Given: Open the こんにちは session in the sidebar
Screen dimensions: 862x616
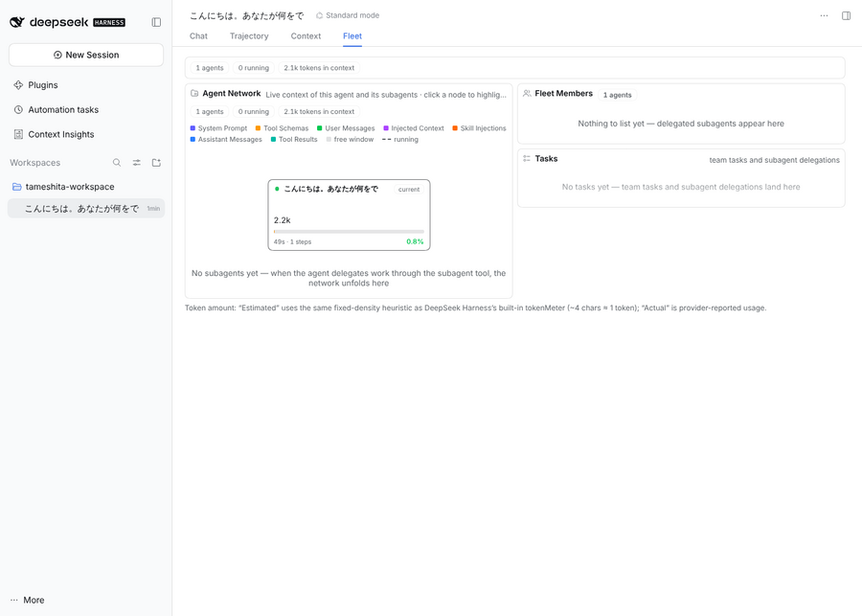Looking at the screenshot, I should (86, 209).
